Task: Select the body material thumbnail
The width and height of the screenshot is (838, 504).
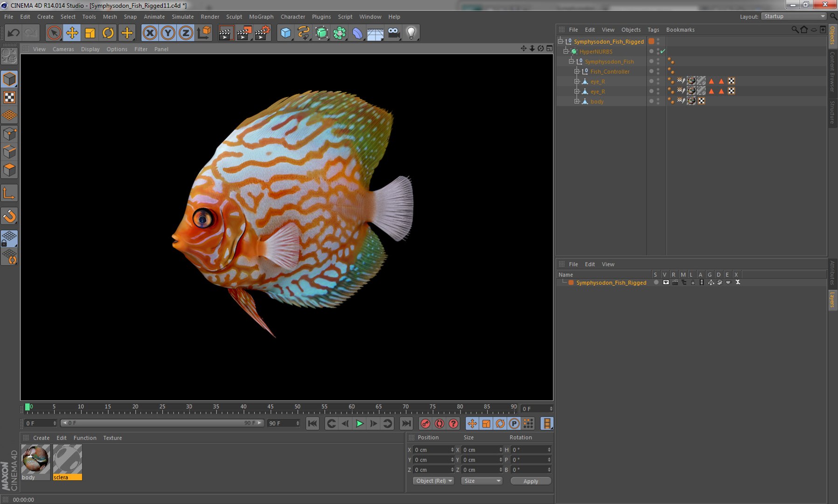Action: click(x=35, y=459)
